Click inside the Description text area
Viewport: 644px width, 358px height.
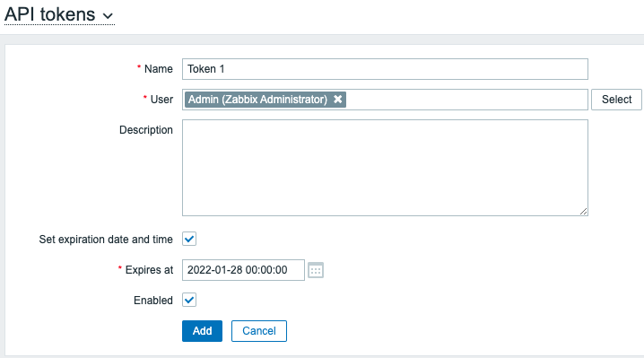click(x=385, y=168)
